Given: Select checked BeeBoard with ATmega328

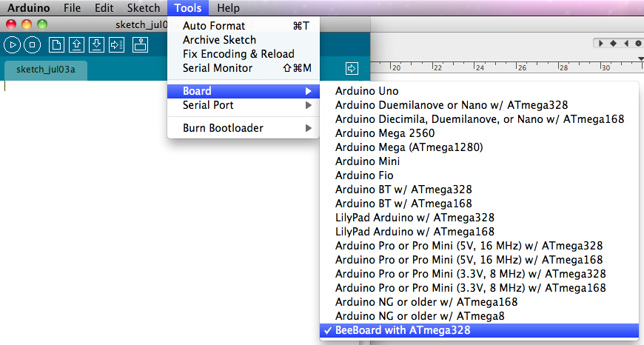Looking at the screenshot, I should point(480,330).
